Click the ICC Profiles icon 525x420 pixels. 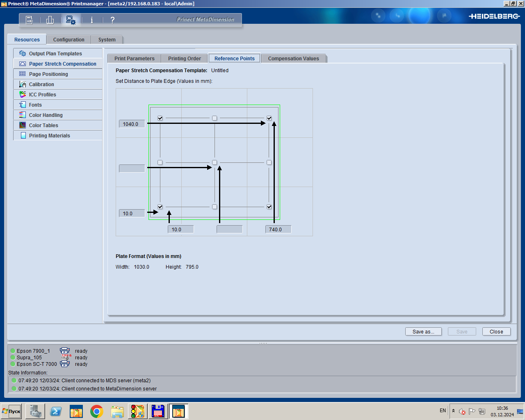23,95
